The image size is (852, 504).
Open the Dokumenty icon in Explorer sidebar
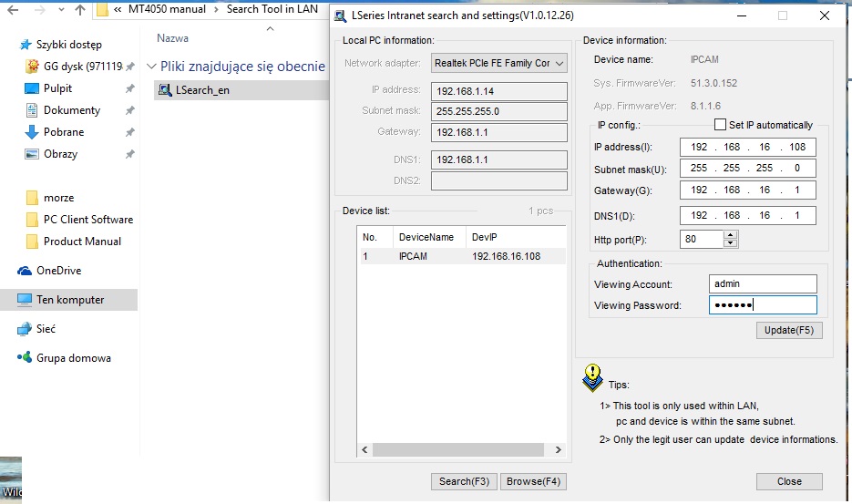[x=32, y=110]
